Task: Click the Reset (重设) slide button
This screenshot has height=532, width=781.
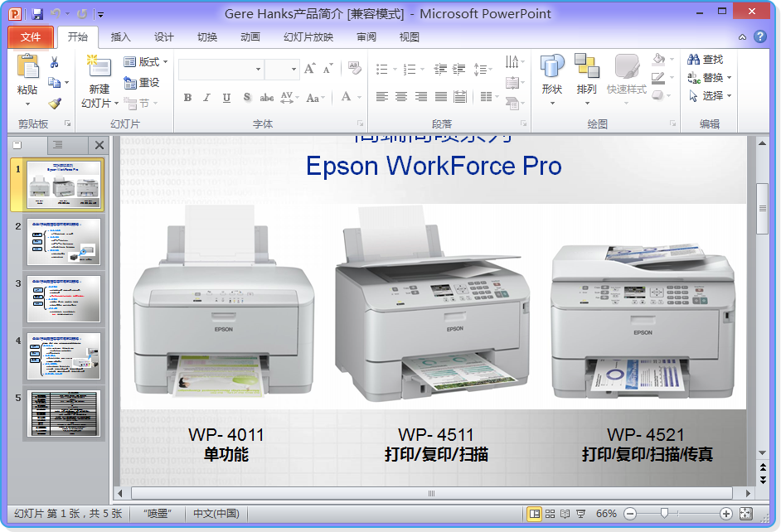Action: [x=142, y=83]
